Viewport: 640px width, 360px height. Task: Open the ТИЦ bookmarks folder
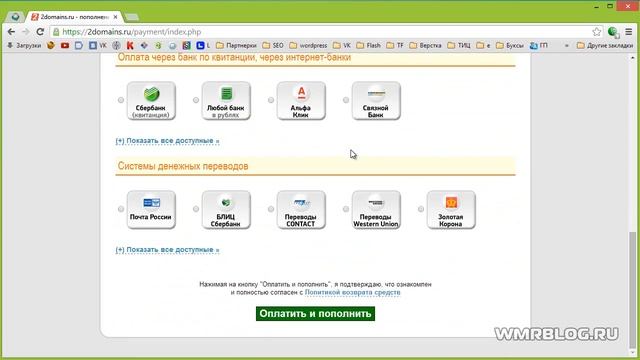459,45
